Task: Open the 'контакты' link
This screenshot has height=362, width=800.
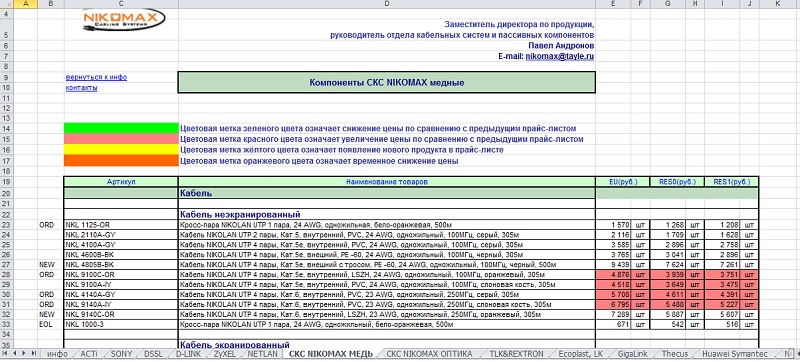Action: [x=81, y=88]
